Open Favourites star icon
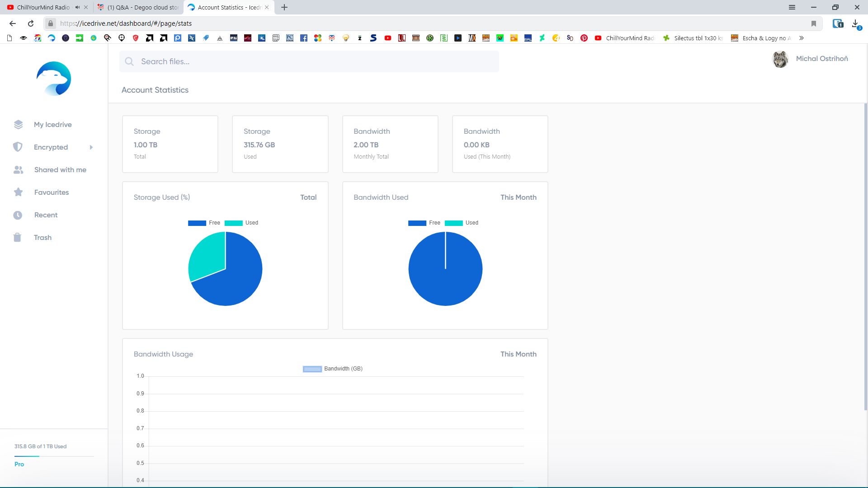This screenshot has height=488, width=868. click(x=18, y=192)
